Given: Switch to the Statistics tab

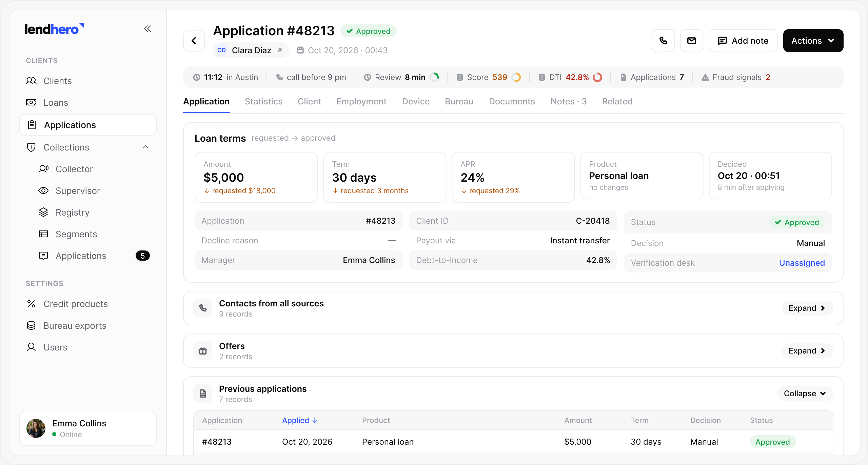Looking at the screenshot, I should coord(263,101).
